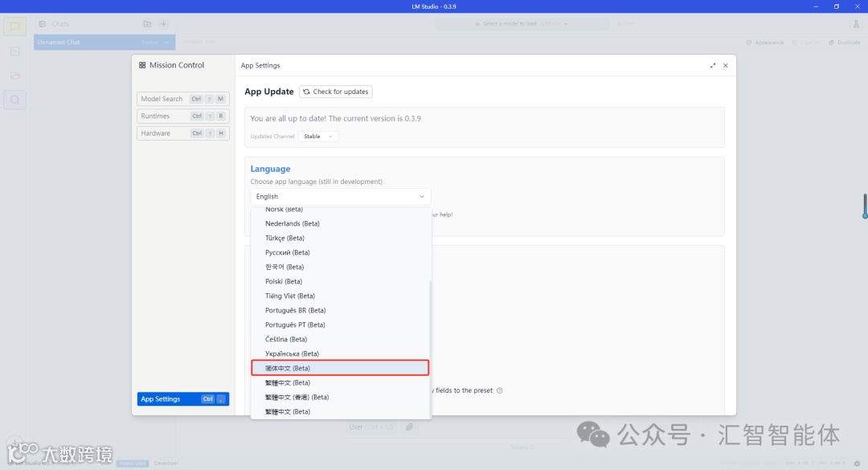The width and height of the screenshot is (868, 470).
Task: Choose Русский (Beta) language
Action: (341, 252)
